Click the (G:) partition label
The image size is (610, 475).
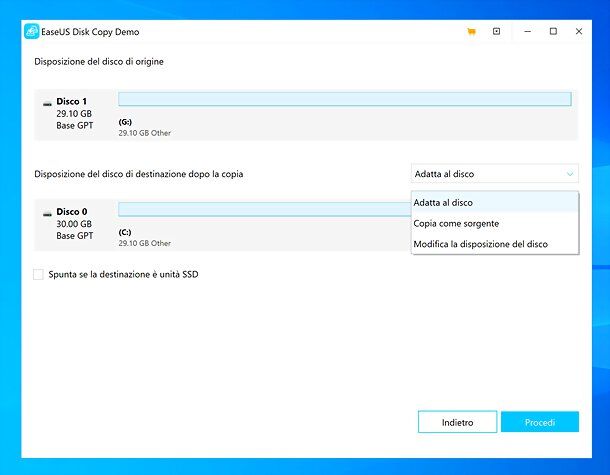pyautogui.click(x=125, y=122)
